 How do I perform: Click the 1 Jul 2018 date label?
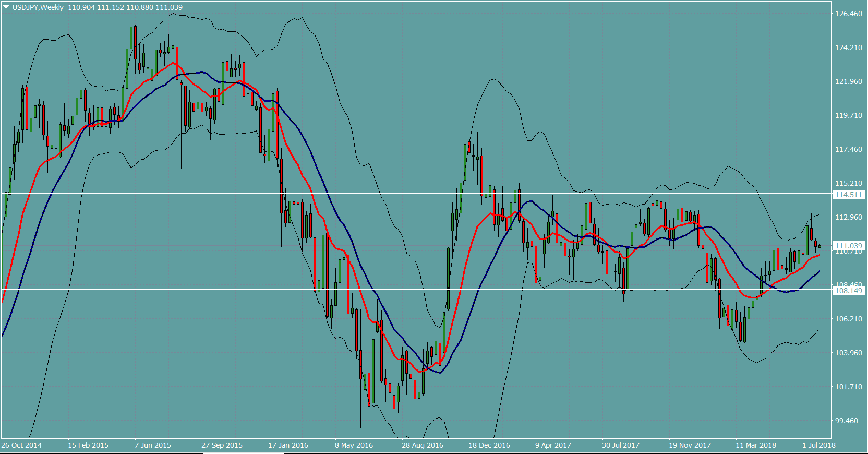click(x=819, y=445)
